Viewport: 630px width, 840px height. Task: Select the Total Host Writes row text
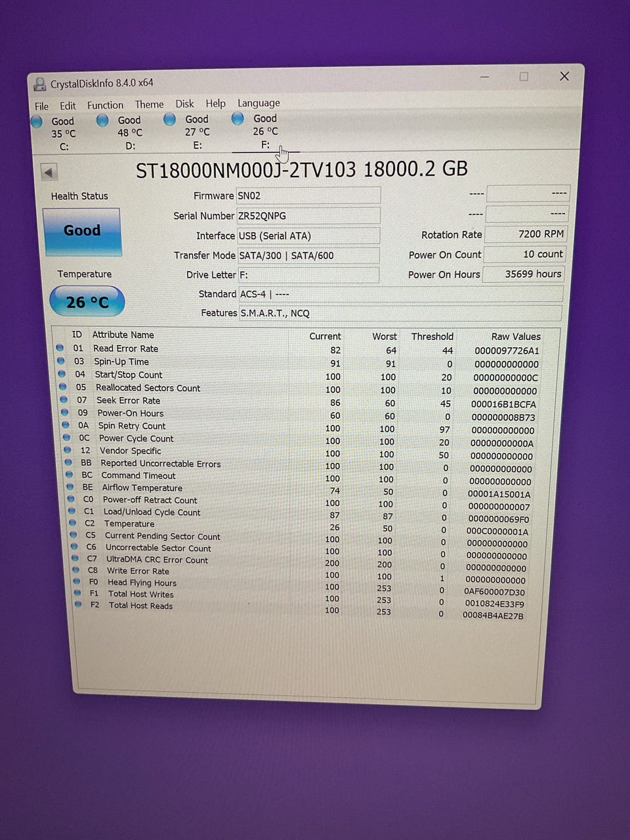(x=141, y=594)
